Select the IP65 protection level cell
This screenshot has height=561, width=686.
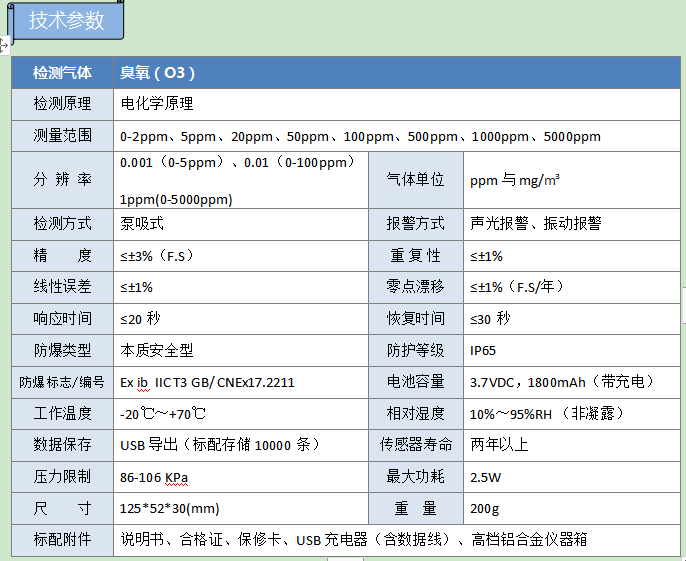(x=483, y=351)
